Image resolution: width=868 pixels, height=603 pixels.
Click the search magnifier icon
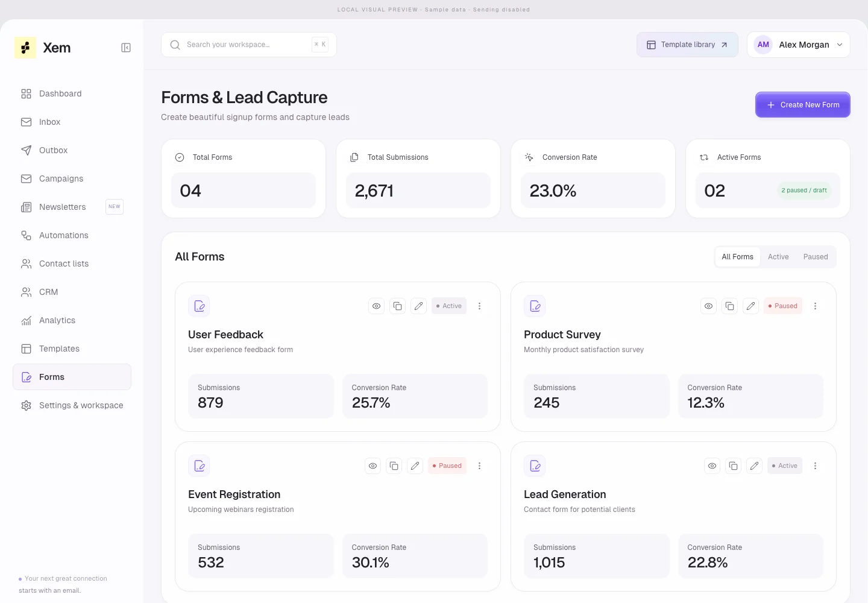coord(175,45)
